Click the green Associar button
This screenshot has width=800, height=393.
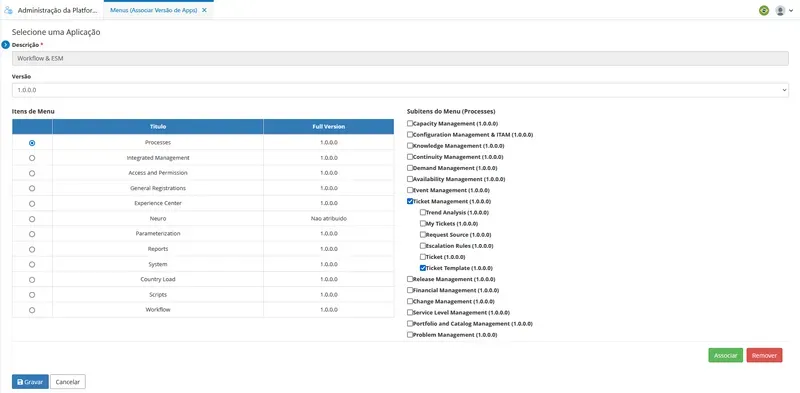pyautogui.click(x=726, y=355)
